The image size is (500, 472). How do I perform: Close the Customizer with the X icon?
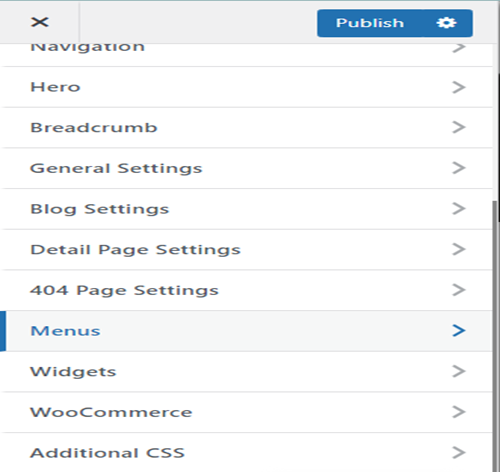point(40,22)
